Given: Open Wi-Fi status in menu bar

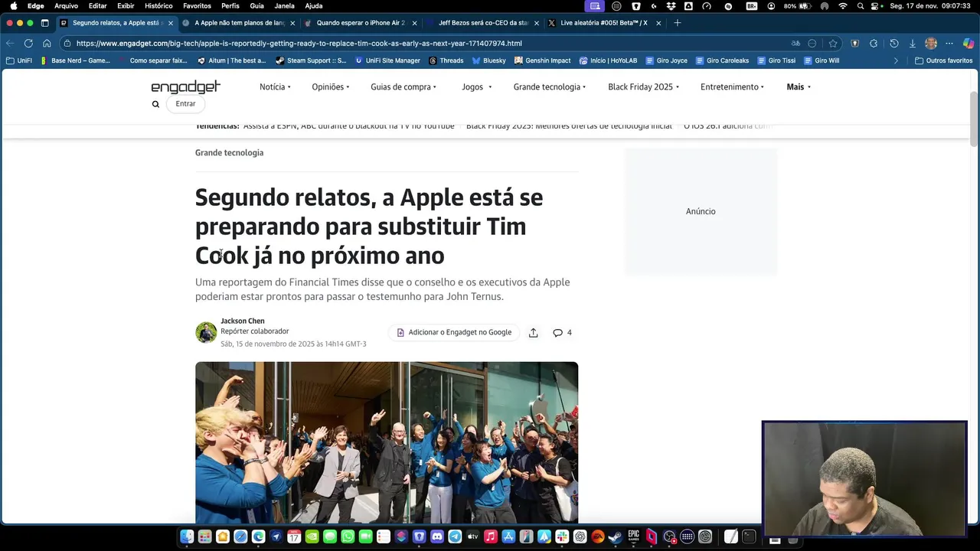Looking at the screenshot, I should (843, 6).
